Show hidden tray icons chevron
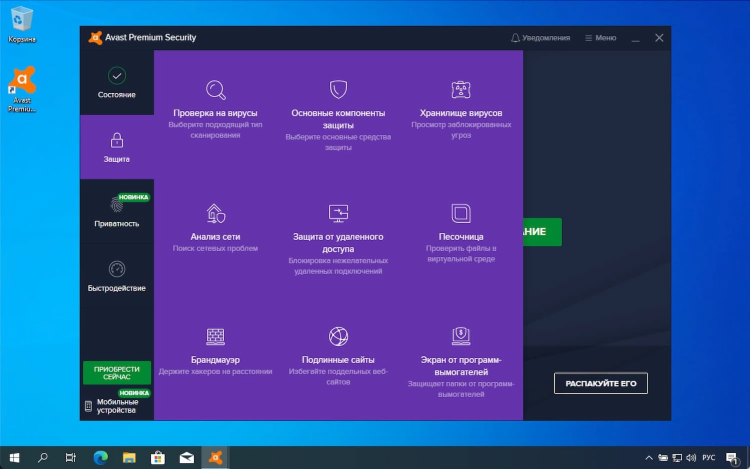The image size is (750, 469). (x=649, y=458)
